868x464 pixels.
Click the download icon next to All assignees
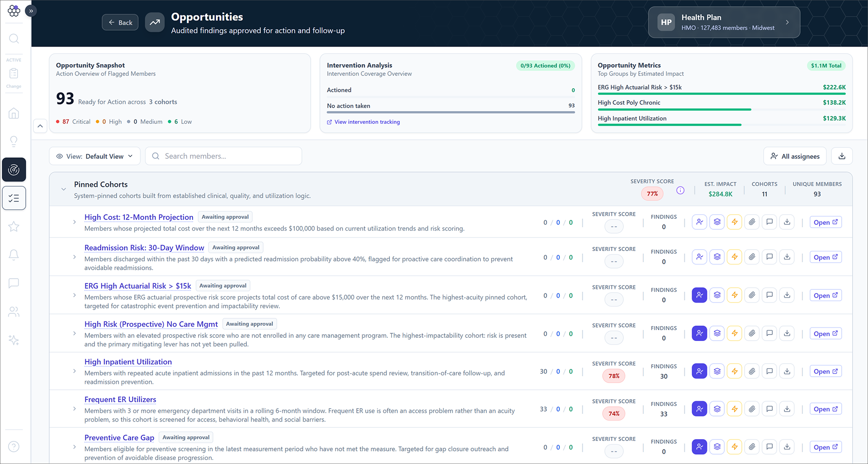(842, 156)
